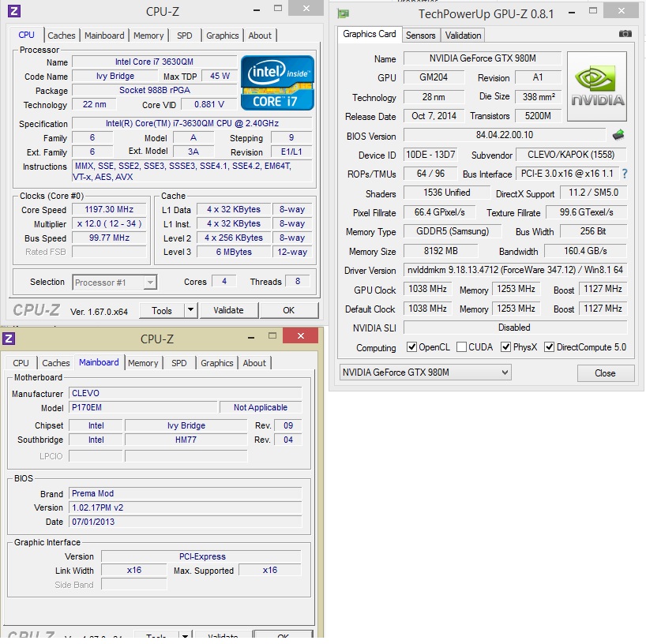The image size is (646, 644).
Task: Click the Tools button in top CPU-Z window
Action: [161, 310]
